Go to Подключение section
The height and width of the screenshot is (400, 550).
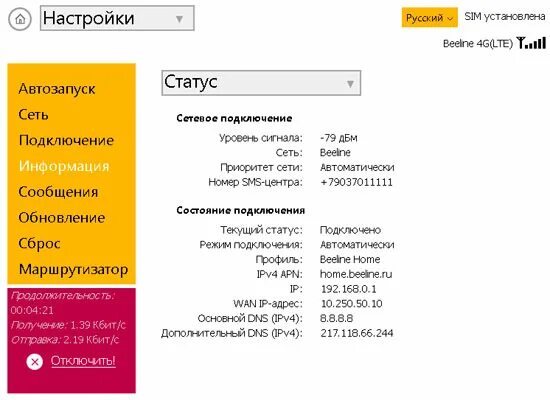(66, 140)
